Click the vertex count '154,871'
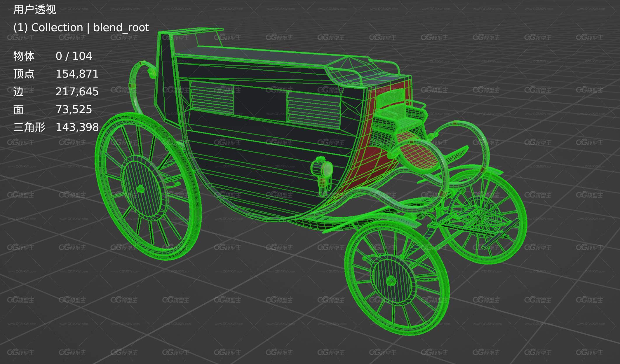This screenshot has height=364, width=620. point(77,74)
